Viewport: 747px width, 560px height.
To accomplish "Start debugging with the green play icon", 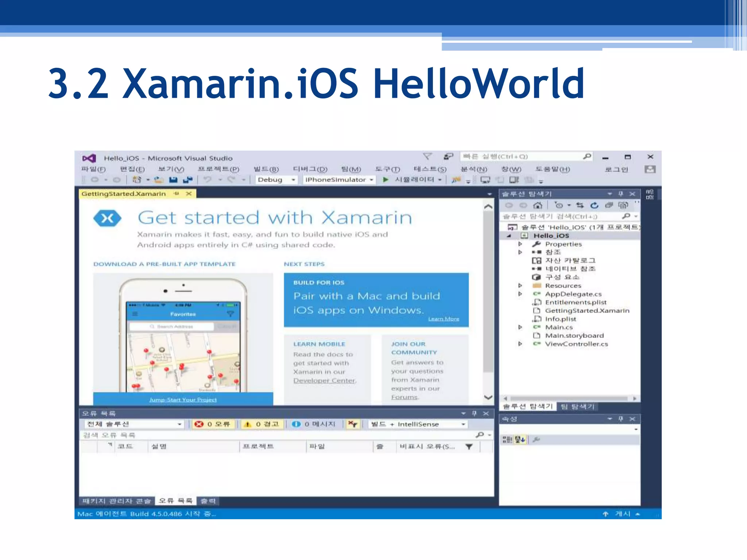I will 386,179.
